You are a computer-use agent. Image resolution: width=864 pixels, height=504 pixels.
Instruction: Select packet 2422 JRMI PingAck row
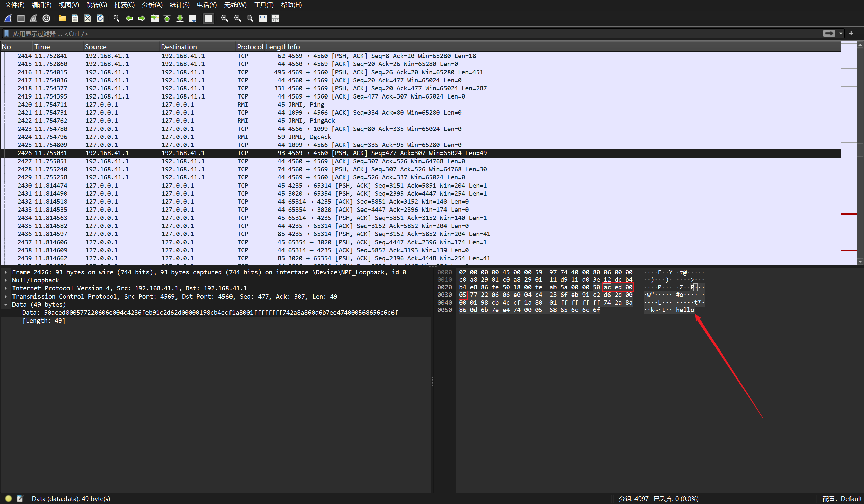(421, 121)
